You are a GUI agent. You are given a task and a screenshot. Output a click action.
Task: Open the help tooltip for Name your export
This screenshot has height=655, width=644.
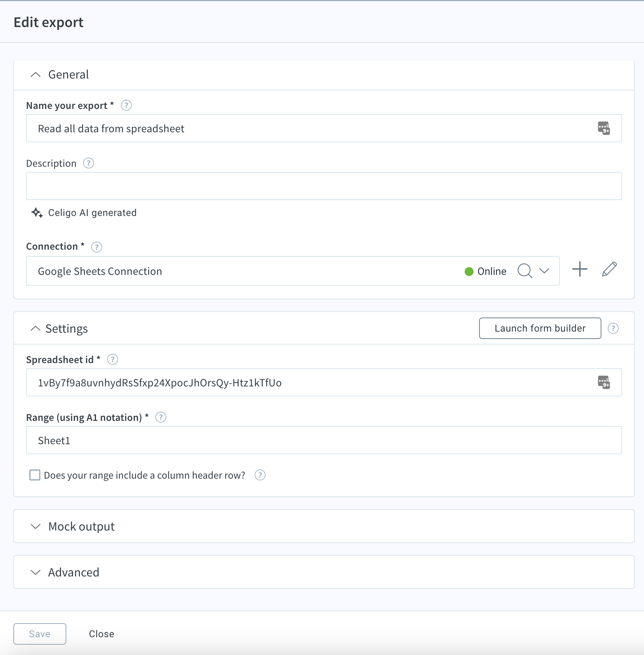(x=126, y=105)
